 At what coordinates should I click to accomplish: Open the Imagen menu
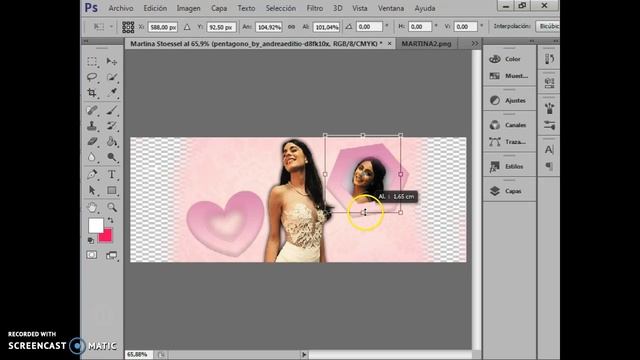pyautogui.click(x=189, y=8)
